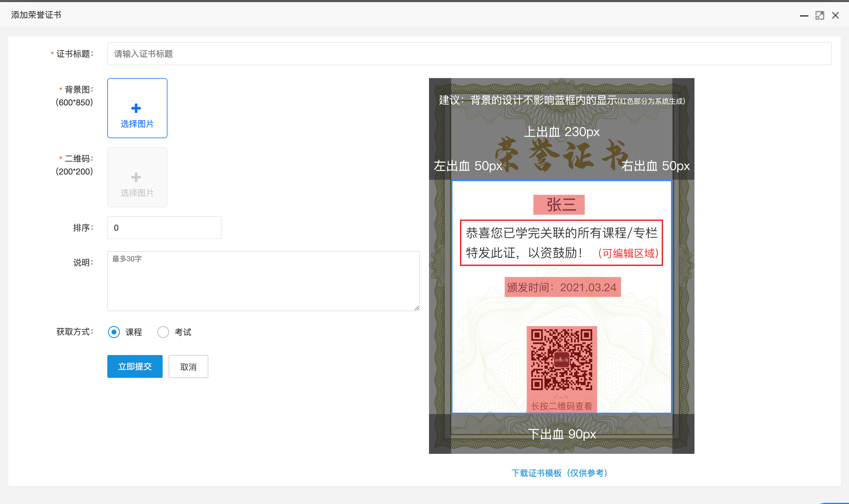Viewport: 849px width, 504px height.
Task: Click the QR code image upload box
Action: 137,177
